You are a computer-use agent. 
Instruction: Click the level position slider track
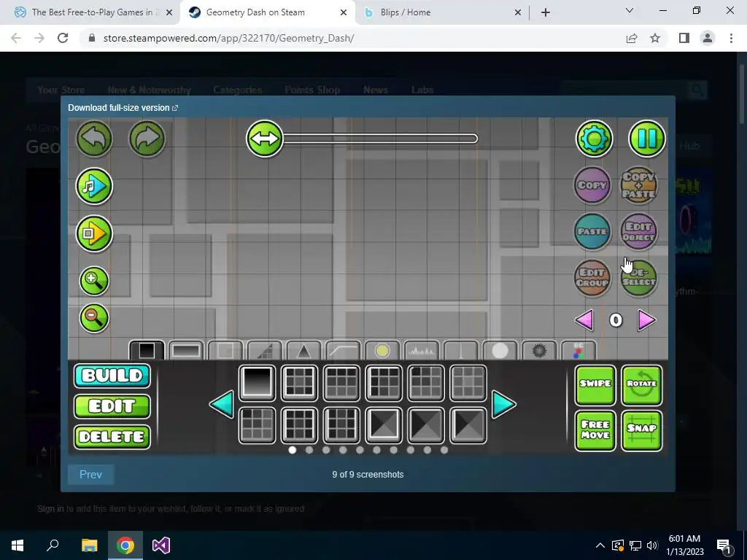click(380, 139)
